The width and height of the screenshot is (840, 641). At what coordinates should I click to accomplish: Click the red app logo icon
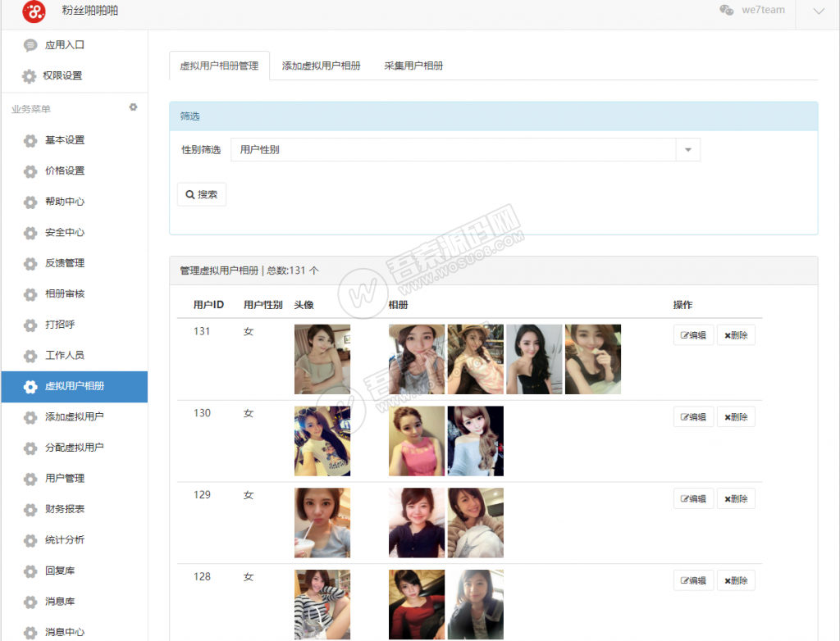(34, 11)
